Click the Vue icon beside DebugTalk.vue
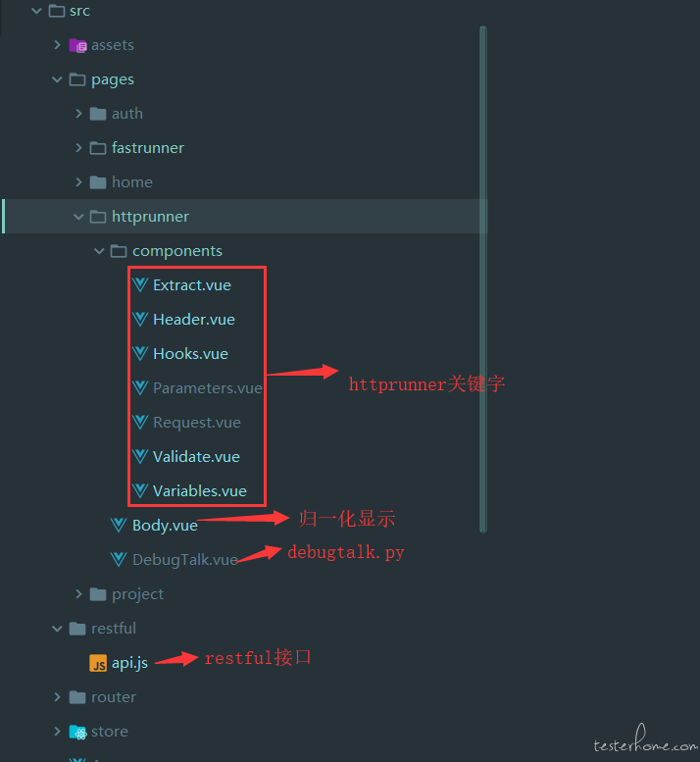The image size is (700, 762). tap(119, 559)
